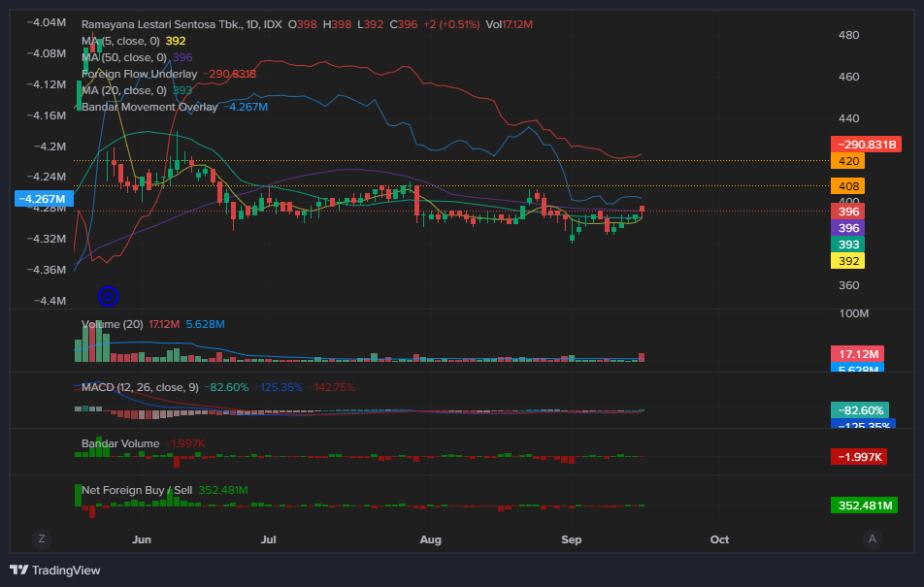Click the green 352.481M axis label
Image resolution: width=924 pixels, height=587 pixels.
pyautogui.click(x=864, y=505)
